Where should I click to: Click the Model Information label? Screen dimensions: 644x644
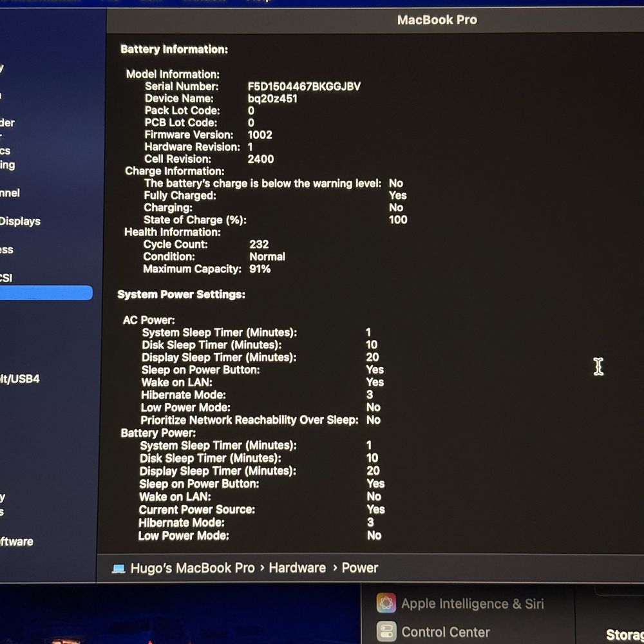pos(173,74)
